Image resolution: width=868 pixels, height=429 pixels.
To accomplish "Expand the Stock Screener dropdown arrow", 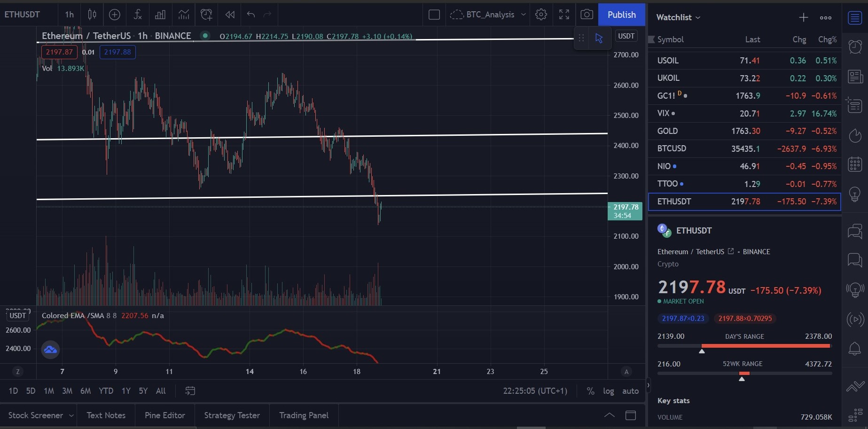I will (x=71, y=416).
